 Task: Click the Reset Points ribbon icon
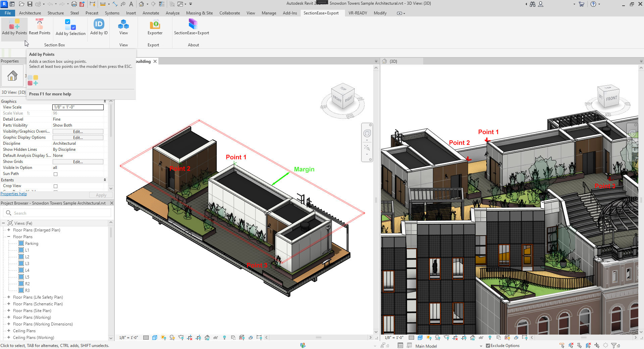40,25
